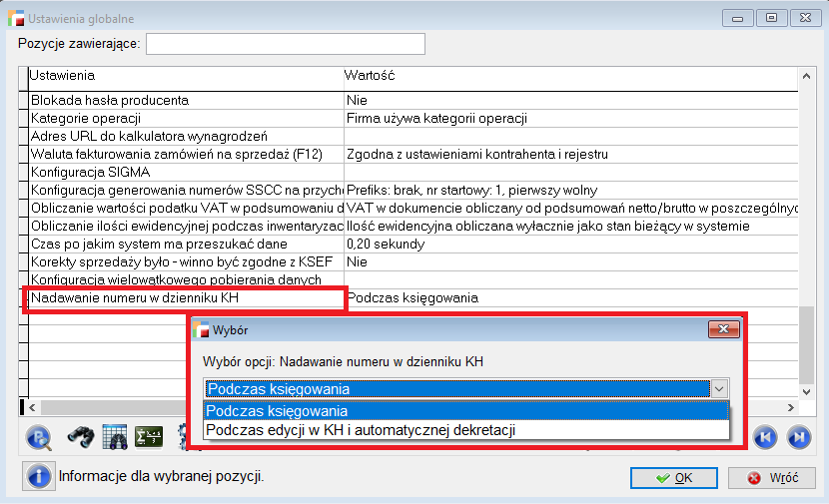Expand the Nadawanie numeru combo box arrow
The image size is (829, 504).
(x=719, y=389)
